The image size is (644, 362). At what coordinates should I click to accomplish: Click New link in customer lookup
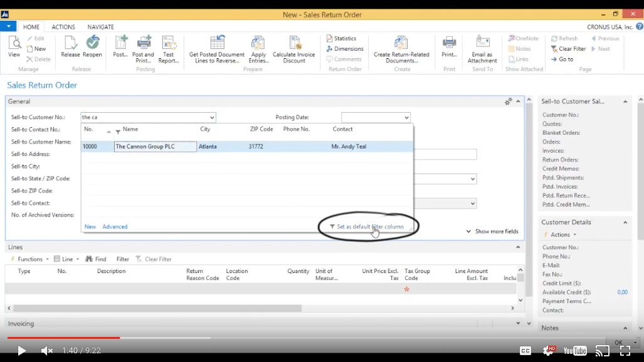pos(90,227)
